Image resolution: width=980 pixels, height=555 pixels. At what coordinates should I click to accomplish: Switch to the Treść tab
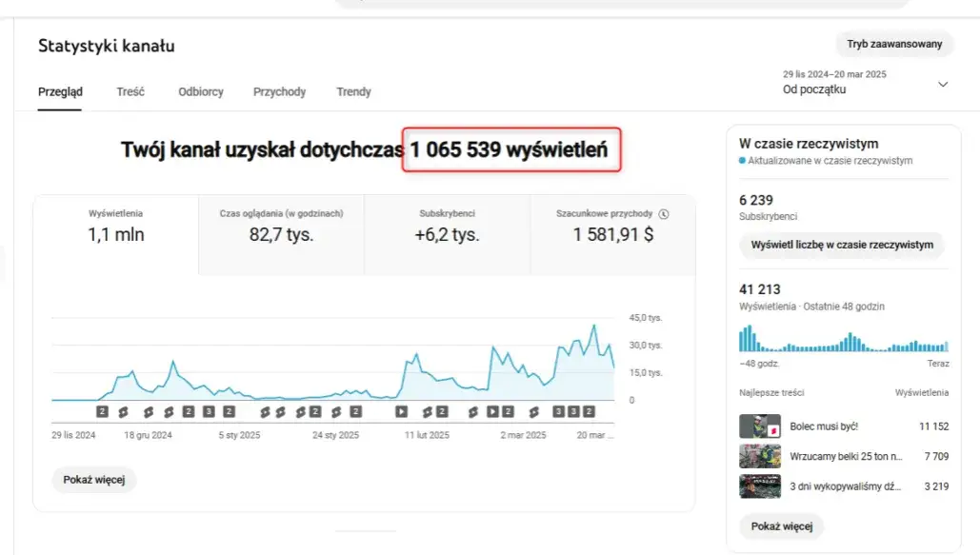[130, 91]
